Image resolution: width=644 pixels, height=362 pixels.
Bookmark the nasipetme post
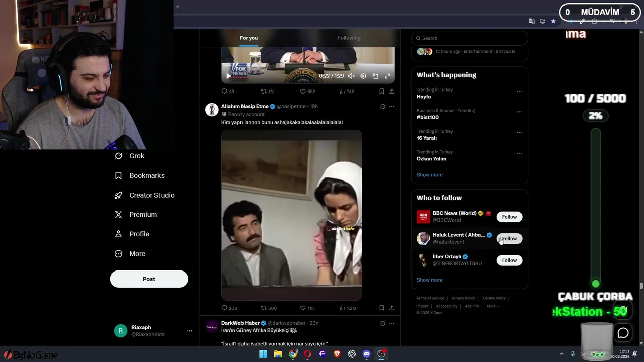pos(382,308)
